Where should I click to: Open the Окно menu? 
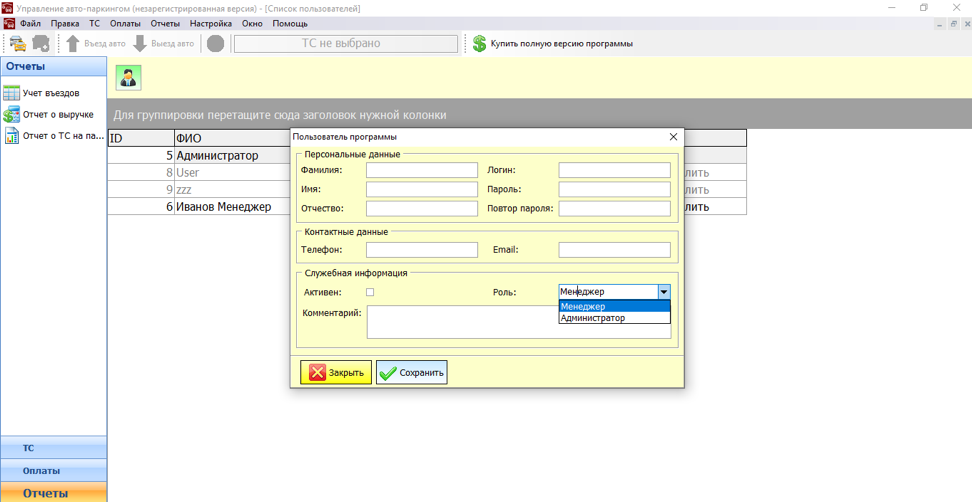(x=252, y=24)
